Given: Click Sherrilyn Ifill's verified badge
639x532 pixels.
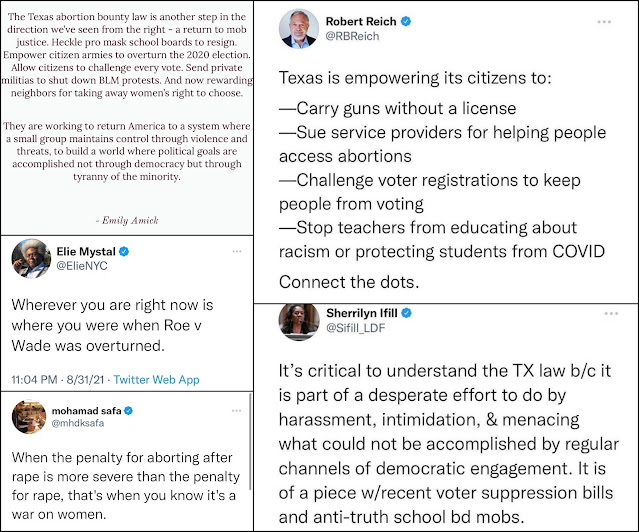Looking at the screenshot, I should (406, 313).
